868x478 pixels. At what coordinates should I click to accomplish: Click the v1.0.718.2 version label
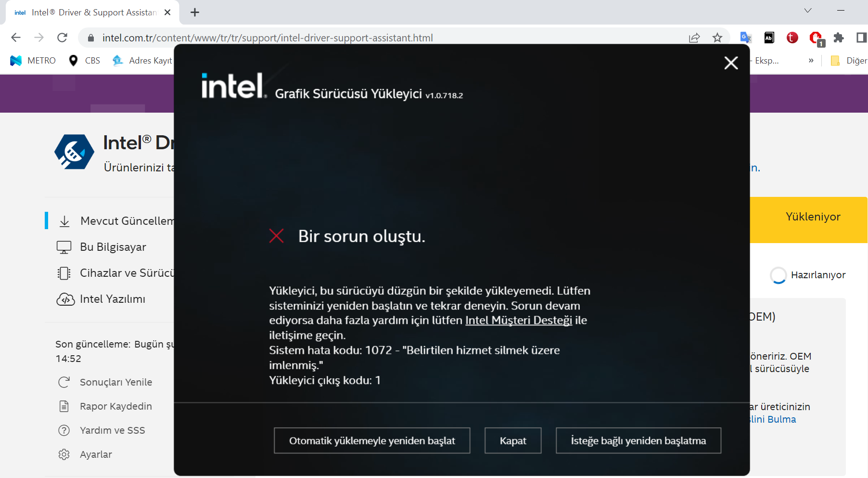click(x=444, y=95)
